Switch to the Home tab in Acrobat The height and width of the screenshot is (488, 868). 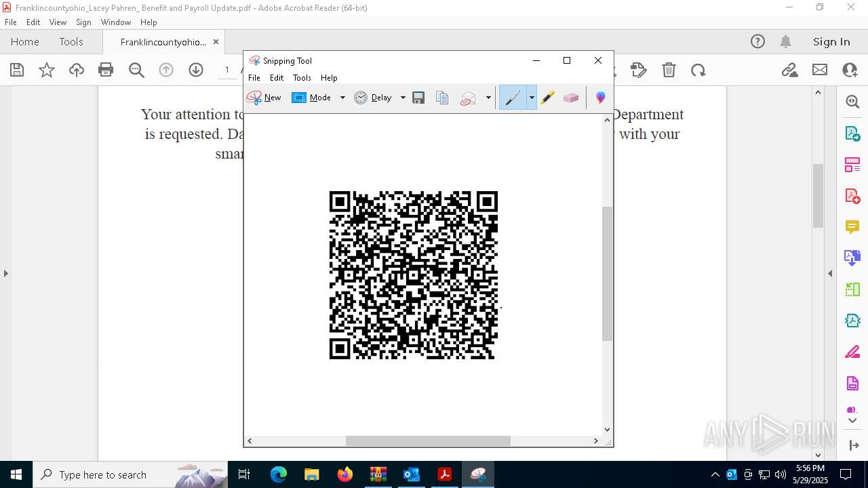point(25,42)
